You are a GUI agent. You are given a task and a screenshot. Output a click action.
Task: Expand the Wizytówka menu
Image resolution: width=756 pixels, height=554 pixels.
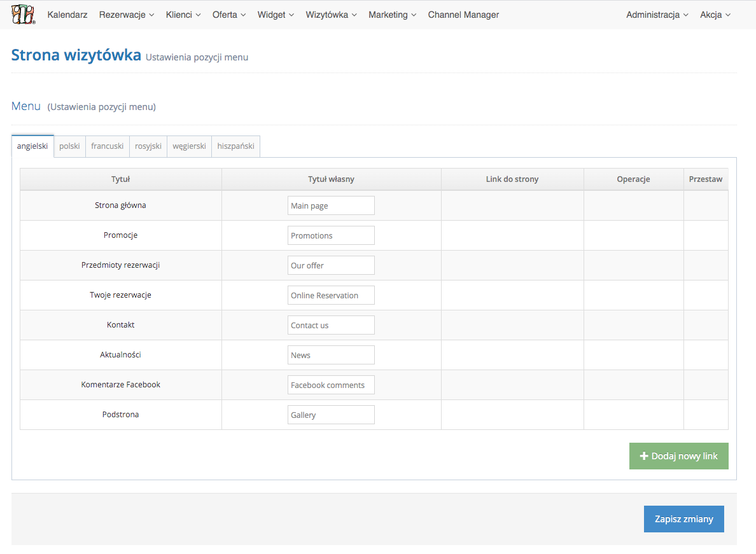tap(331, 15)
